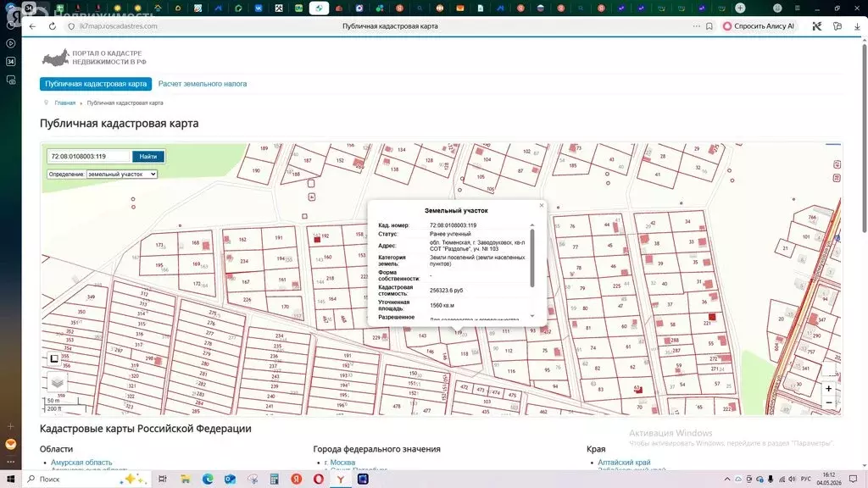Image resolution: width=868 pixels, height=488 pixels.
Task: Click the РУС keyboard language indicator
Action: [x=806, y=480]
